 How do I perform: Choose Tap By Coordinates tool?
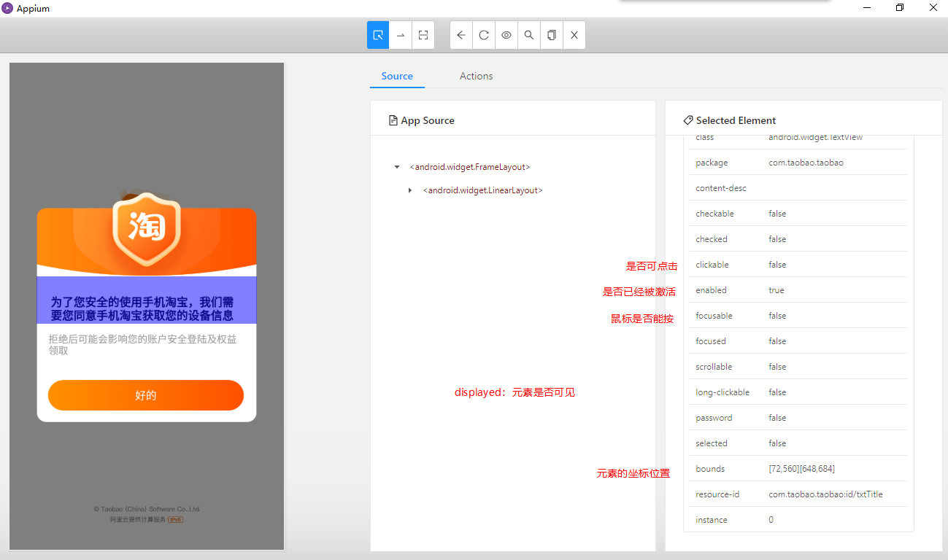click(423, 35)
